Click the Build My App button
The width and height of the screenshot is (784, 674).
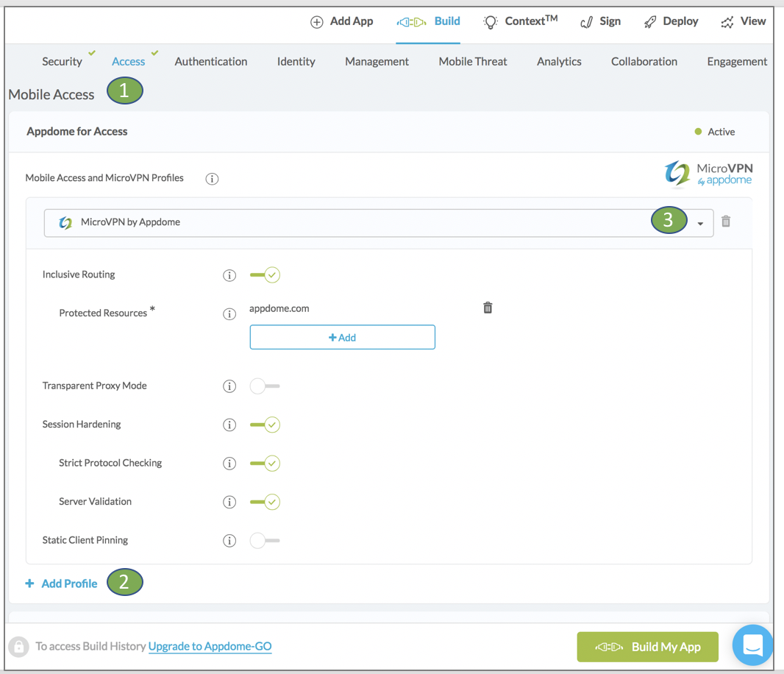[647, 647]
